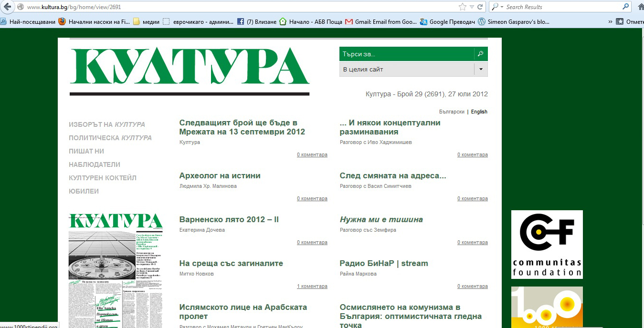644x328 pixels.
Task: Open comments under 'На среща със загиналите'
Action: (312, 286)
